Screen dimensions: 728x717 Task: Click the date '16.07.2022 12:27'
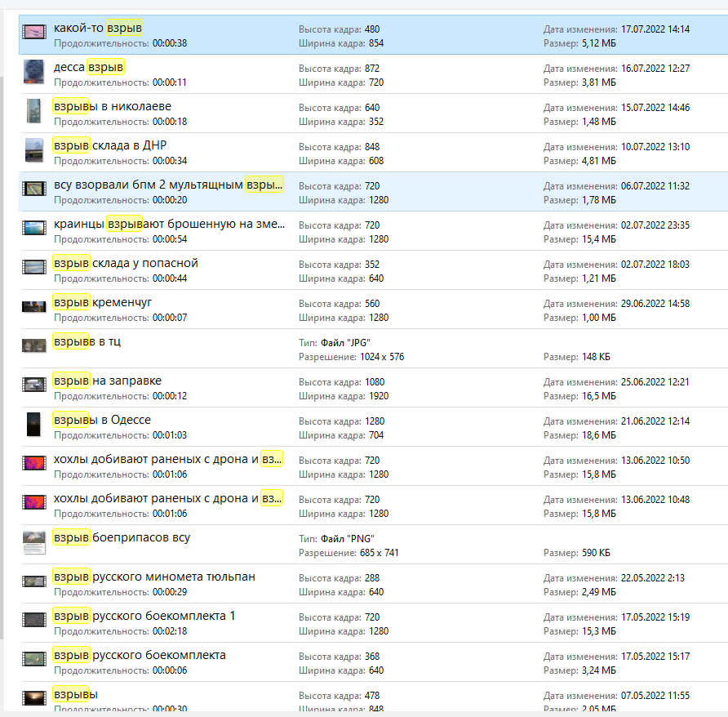[655, 69]
